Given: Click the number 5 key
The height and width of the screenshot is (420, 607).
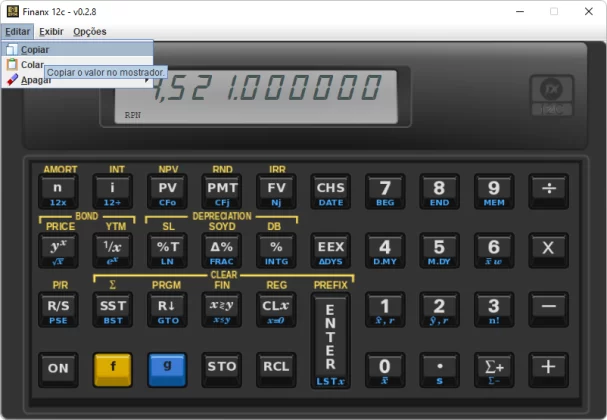Looking at the screenshot, I should point(439,250).
